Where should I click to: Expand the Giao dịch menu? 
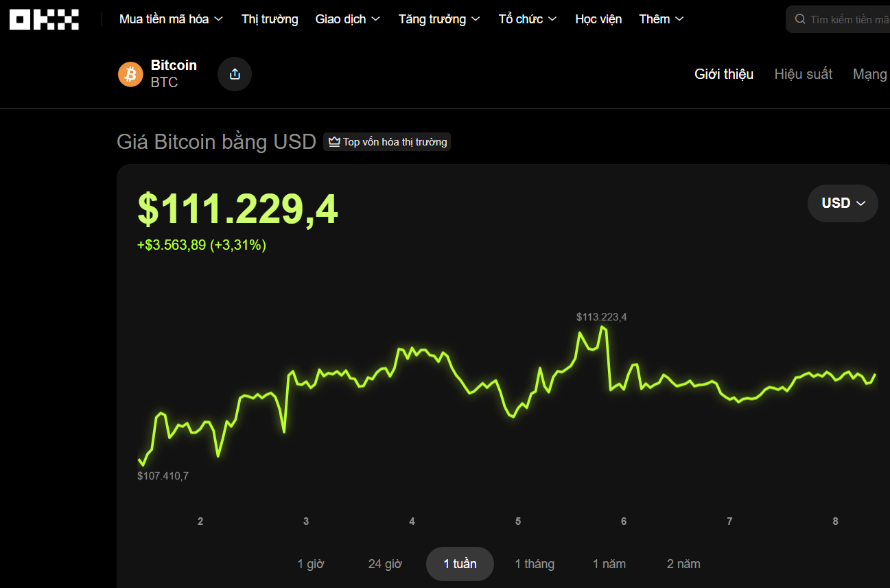347,19
